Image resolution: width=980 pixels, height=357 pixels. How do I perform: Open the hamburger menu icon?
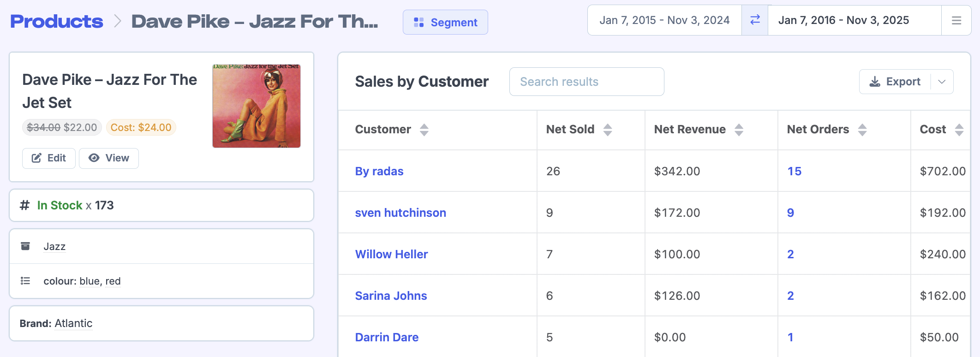[956, 20]
